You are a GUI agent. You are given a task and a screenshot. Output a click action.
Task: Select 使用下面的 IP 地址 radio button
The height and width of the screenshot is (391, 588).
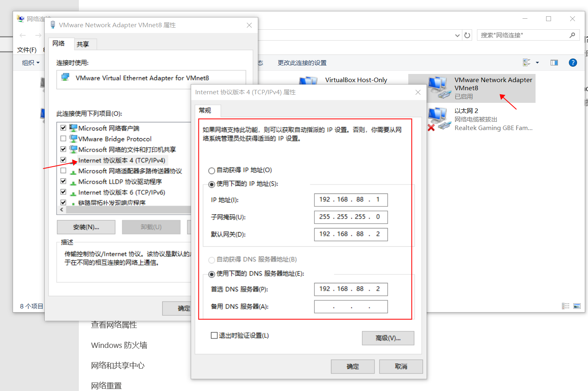click(211, 185)
